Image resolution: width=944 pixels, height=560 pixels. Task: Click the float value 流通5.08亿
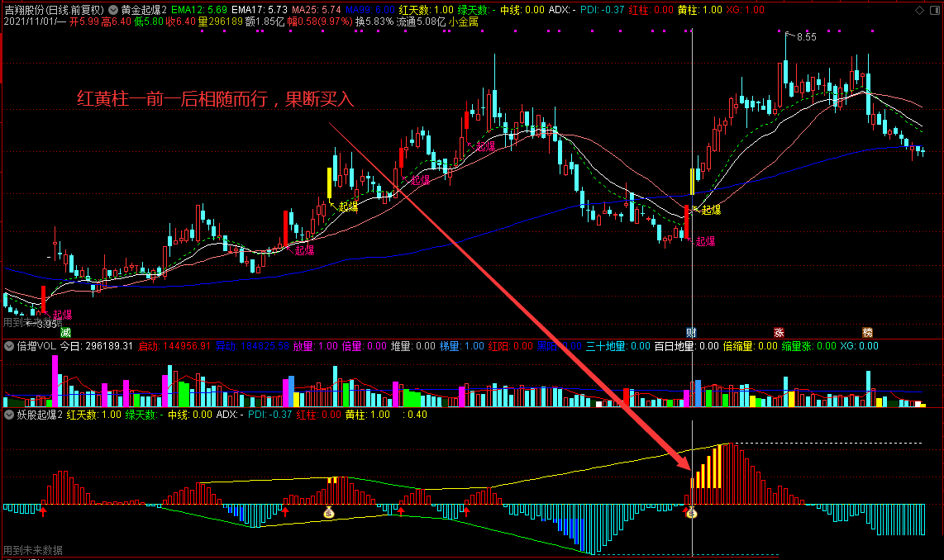(421, 21)
